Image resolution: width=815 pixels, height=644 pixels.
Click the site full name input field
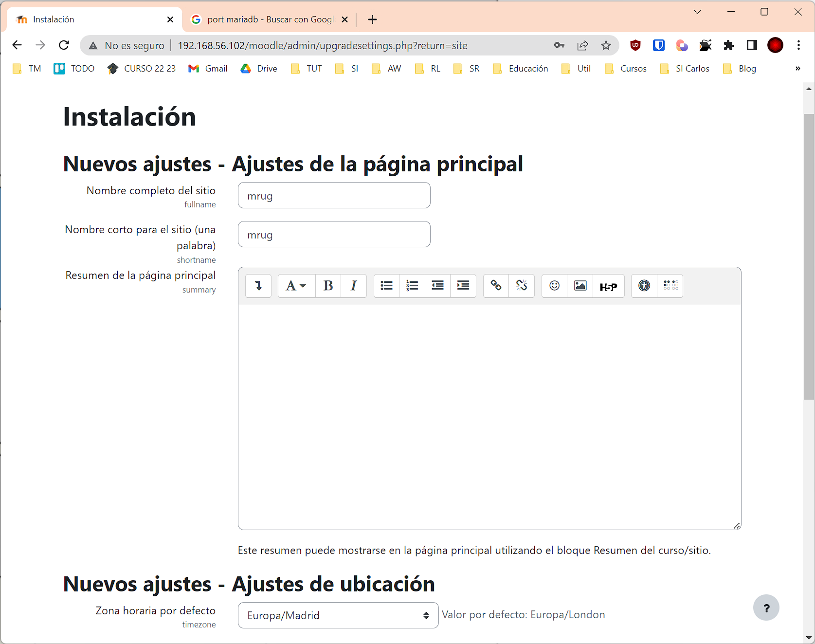(x=334, y=196)
